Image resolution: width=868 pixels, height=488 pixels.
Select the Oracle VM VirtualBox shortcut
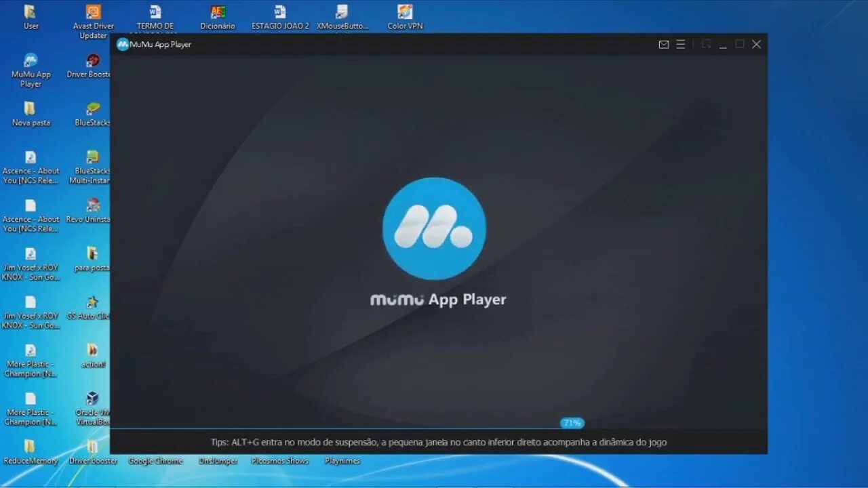[x=92, y=408]
